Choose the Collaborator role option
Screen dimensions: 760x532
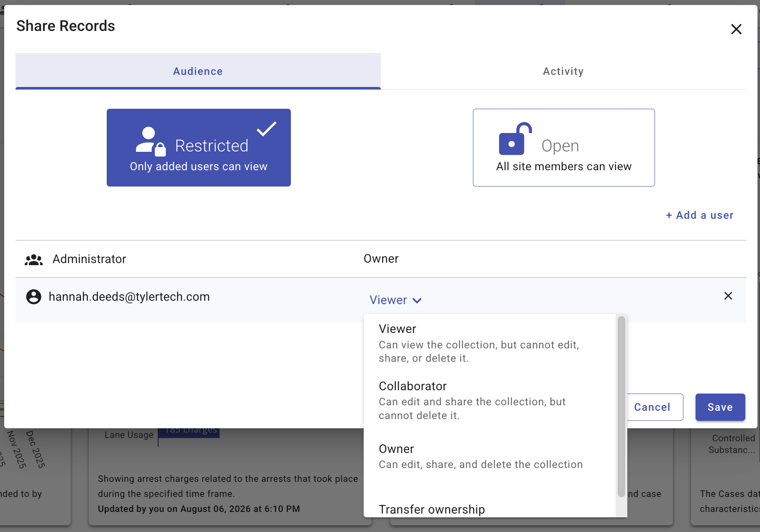[x=490, y=400]
